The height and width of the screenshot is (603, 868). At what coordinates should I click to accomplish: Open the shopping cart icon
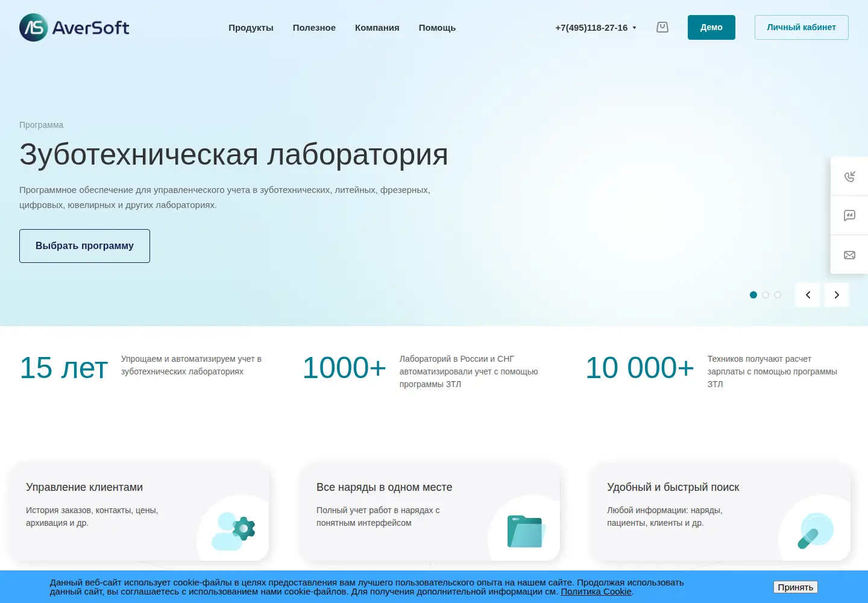(662, 27)
